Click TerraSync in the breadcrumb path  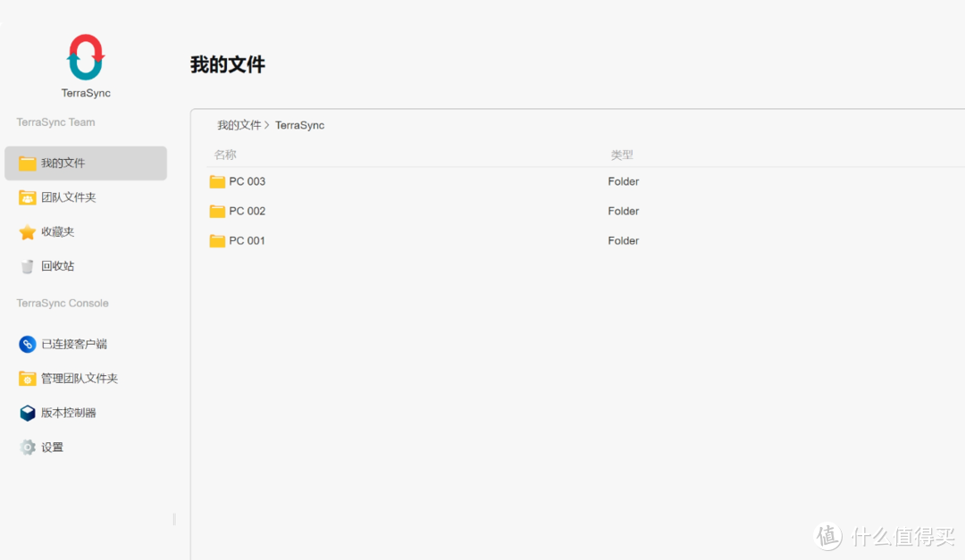point(299,125)
